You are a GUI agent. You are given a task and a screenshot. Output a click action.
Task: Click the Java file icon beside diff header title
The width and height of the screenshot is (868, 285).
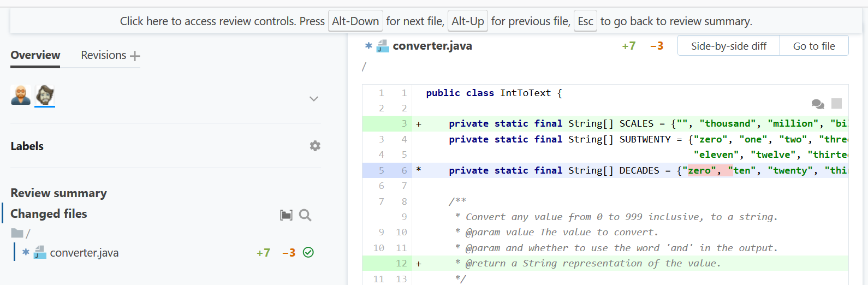point(383,46)
